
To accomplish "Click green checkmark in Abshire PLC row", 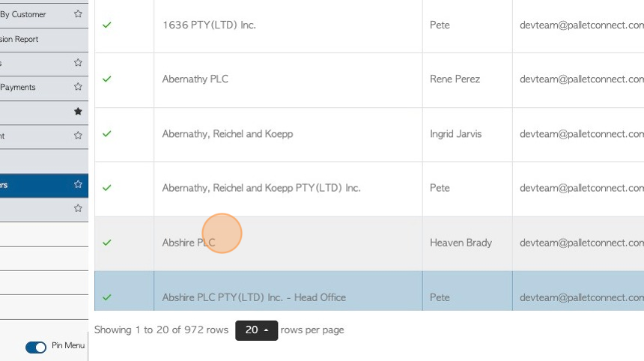I will point(107,243).
